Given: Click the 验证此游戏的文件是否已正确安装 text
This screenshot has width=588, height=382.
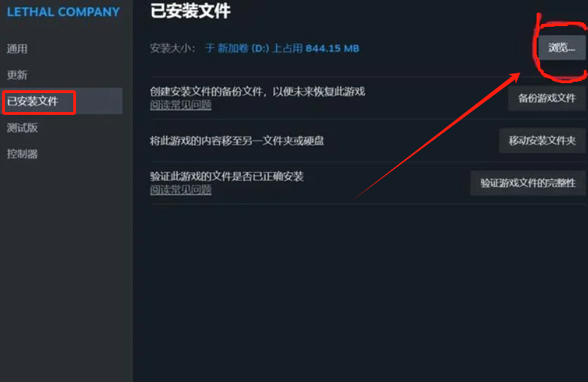Looking at the screenshot, I should [x=227, y=176].
